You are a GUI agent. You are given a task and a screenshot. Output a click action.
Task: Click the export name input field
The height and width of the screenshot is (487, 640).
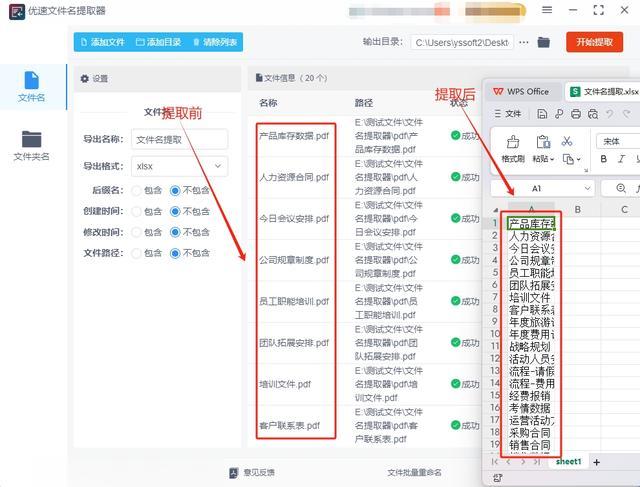point(179,140)
